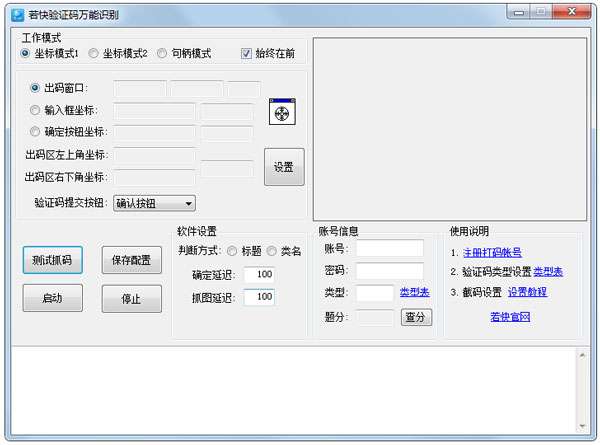Open 验证码提交按钮 dropdown
The height and width of the screenshot is (445, 600).
click(154, 203)
